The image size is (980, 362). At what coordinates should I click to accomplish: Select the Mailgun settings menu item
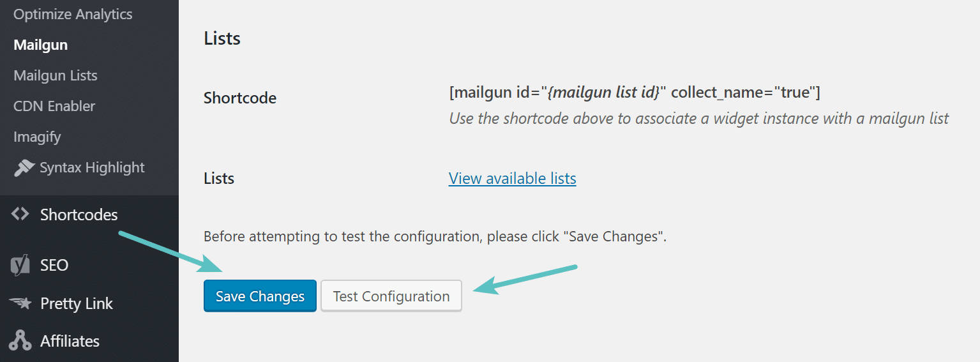40,45
